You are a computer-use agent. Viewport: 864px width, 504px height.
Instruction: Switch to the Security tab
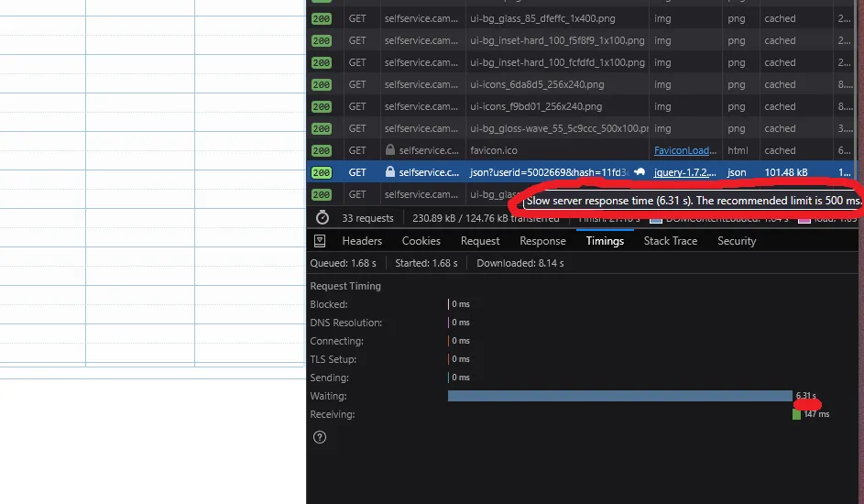pos(737,241)
